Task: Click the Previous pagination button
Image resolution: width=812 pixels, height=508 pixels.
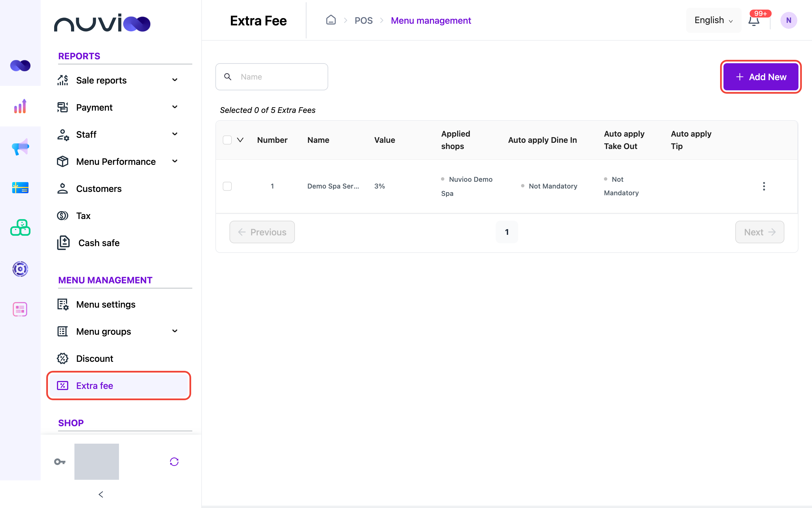Action: tap(262, 232)
